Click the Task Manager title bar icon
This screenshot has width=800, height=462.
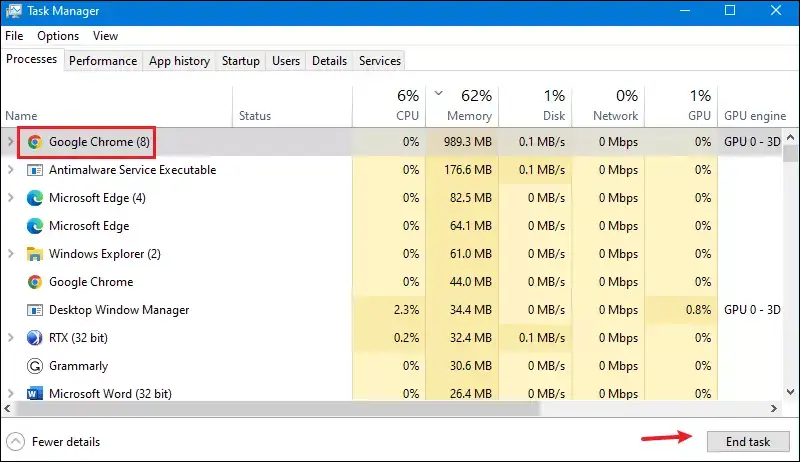pos(14,11)
